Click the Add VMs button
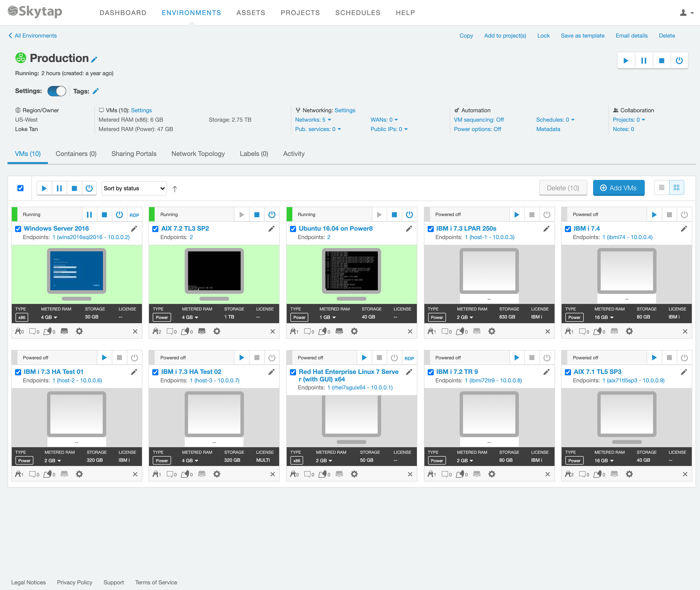Screen dimensions: 700x590 click(618, 188)
